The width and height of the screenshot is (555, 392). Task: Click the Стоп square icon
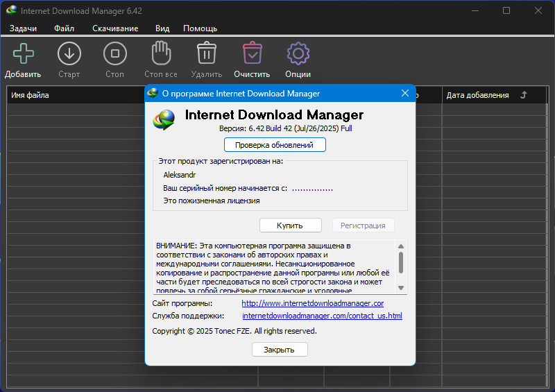pos(114,53)
